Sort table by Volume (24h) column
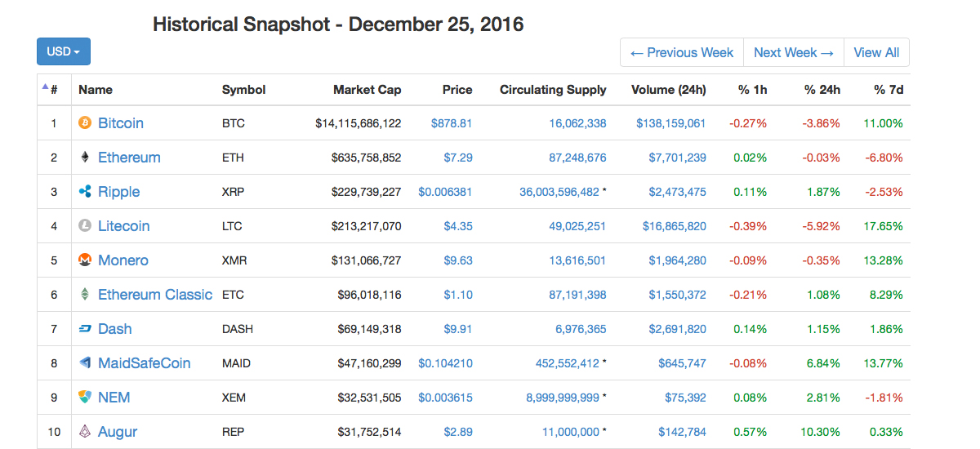The height and width of the screenshot is (449, 980). (669, 90)
